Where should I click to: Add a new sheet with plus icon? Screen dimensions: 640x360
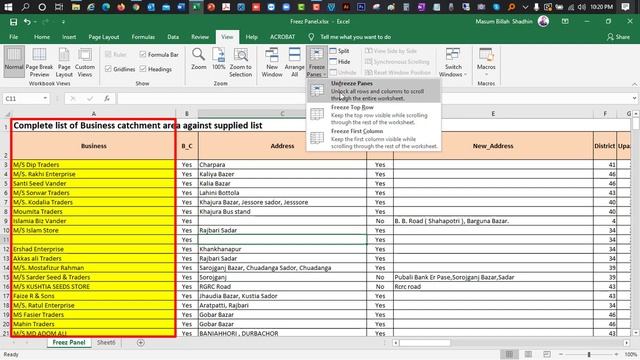141,342
